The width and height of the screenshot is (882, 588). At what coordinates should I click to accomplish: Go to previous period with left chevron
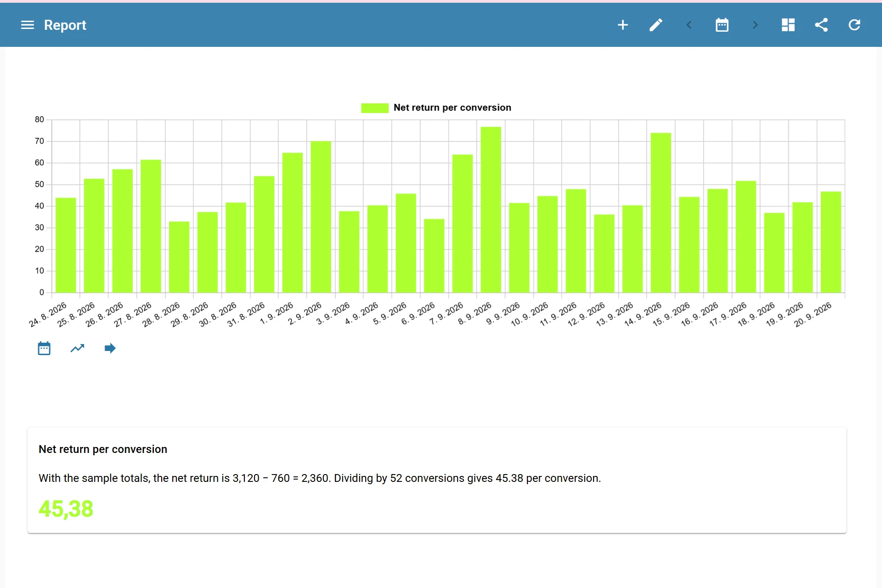pyautogui.click(x=689, y=25)
